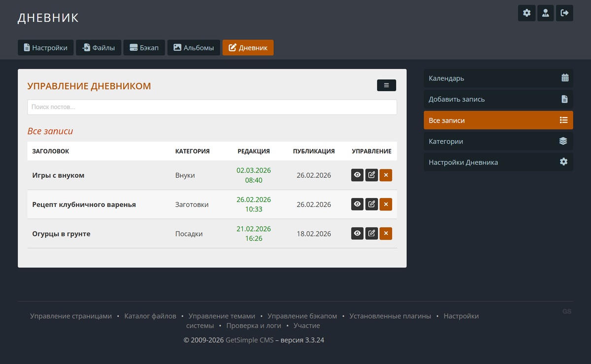Delete the post 'Игры с внуком'

pos(386,175)
